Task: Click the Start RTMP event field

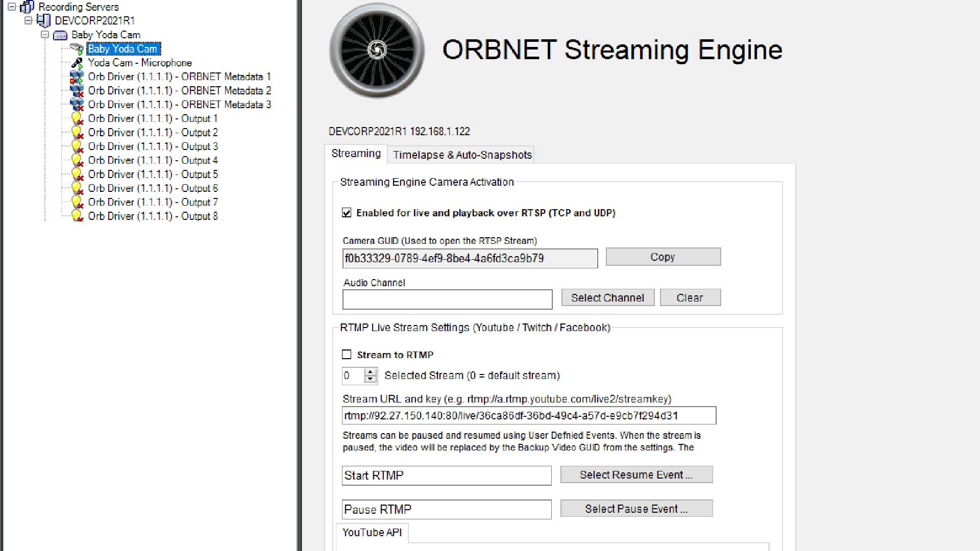Action: [447, 475]
